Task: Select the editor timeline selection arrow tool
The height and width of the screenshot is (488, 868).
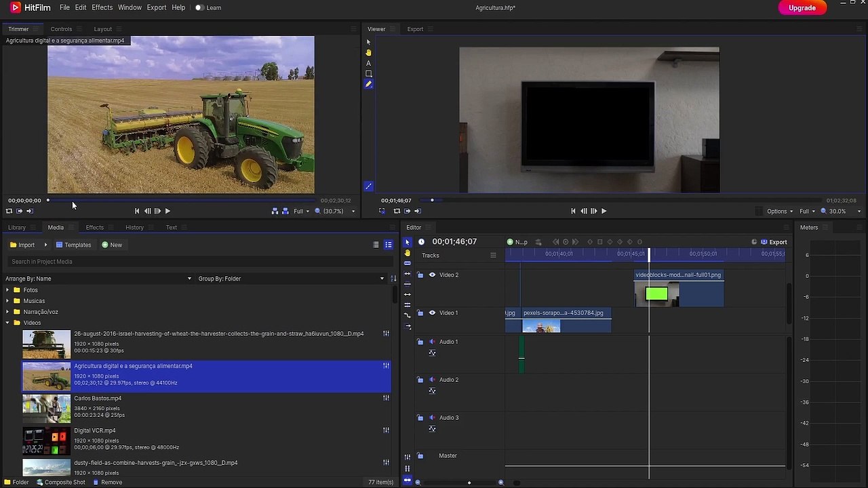Action: [x=408, y=242]
